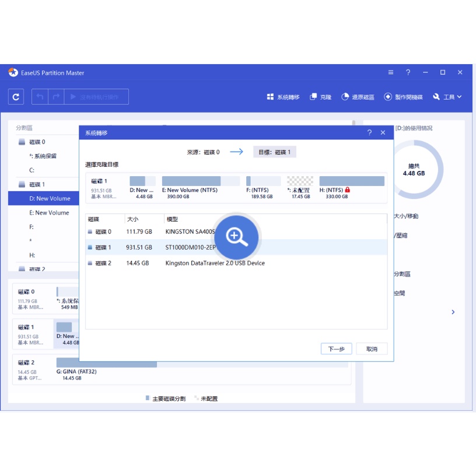476x476 pixels.
Task: Select E: New Volume in sidebar tree
Action: (49, 213)
